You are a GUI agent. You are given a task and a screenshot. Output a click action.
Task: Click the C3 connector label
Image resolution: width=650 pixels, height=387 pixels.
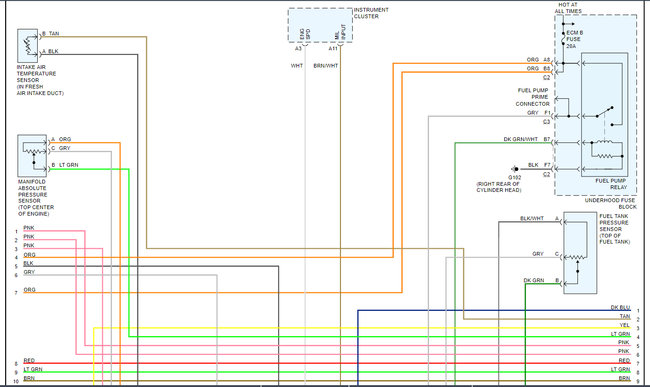546,122
